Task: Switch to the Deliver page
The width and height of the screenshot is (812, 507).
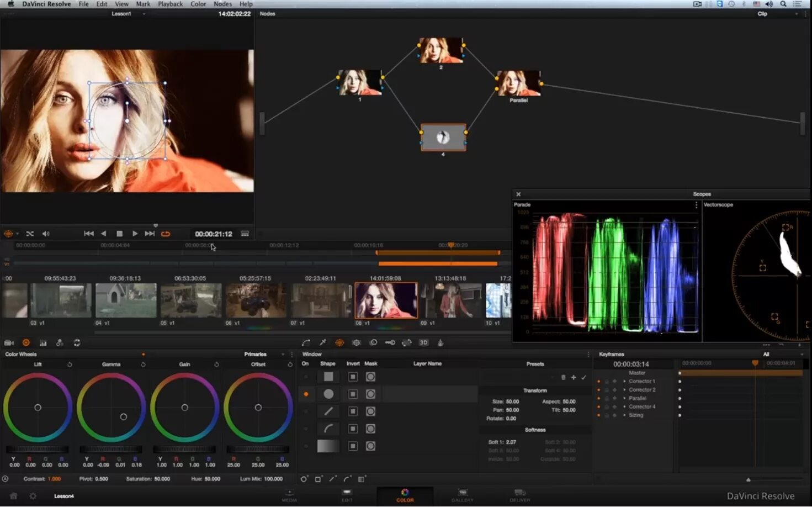Action: pos(519,495)
